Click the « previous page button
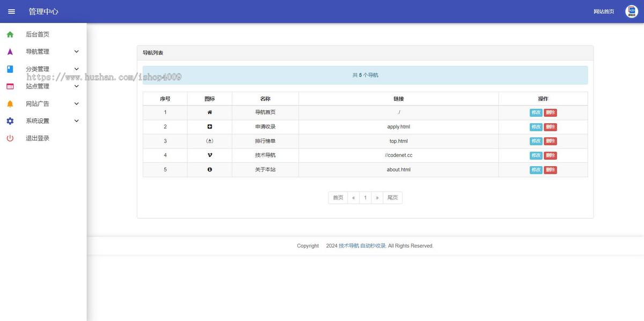Screen dimensions: 644x321 354,198
